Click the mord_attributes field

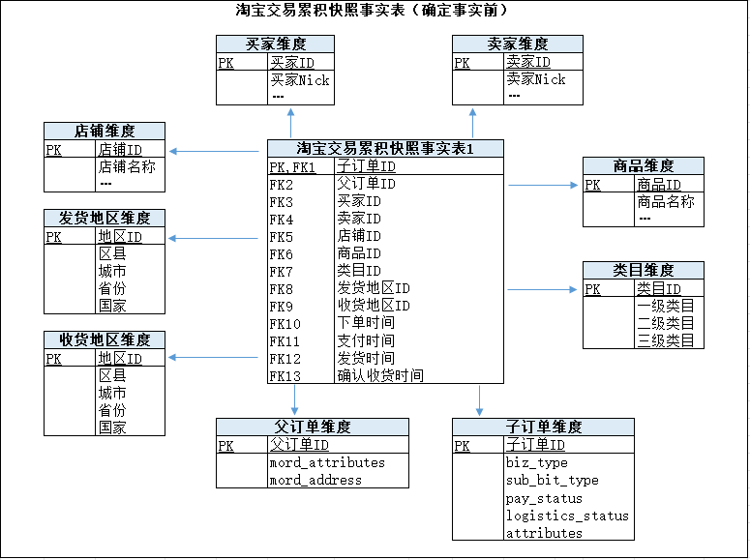point(327,463)
